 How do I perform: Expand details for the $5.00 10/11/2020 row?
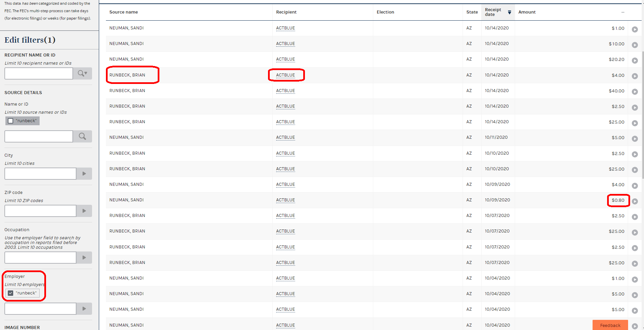pyautogui.click(x=635, y=139)
